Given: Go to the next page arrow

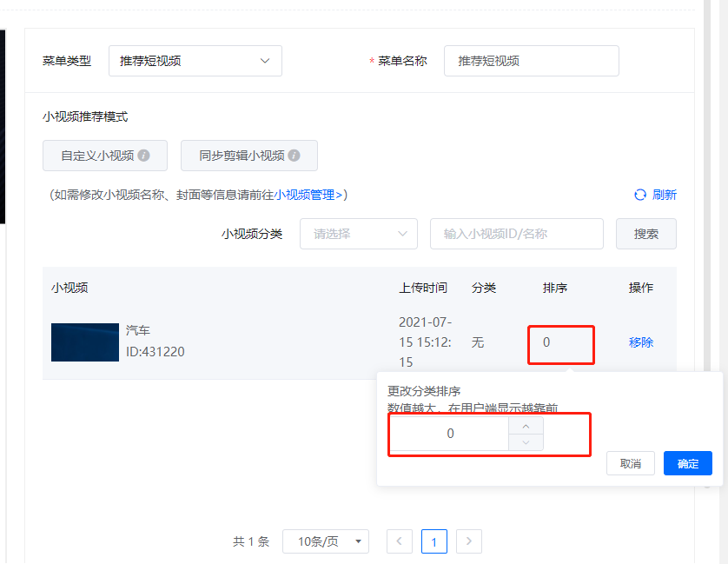Looking at the screenshot, I should (x=469, y=541).
